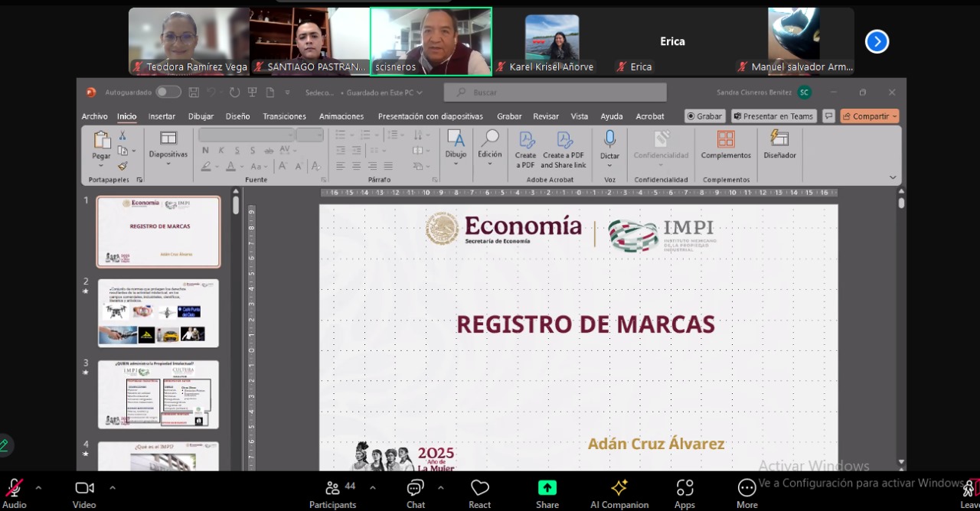The image size is (980, 511).
Task: Open Guardado en Este PC dropdown
Action: pyautogui.click(x=384, y=93)
